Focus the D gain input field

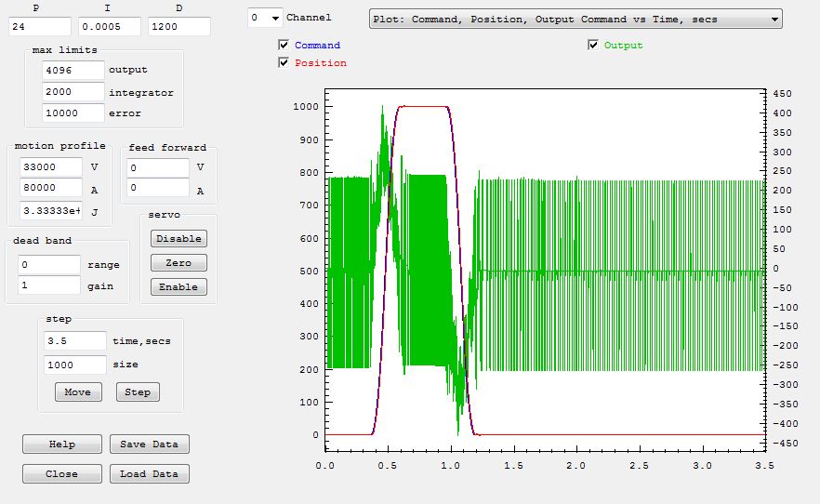(179, 27)
